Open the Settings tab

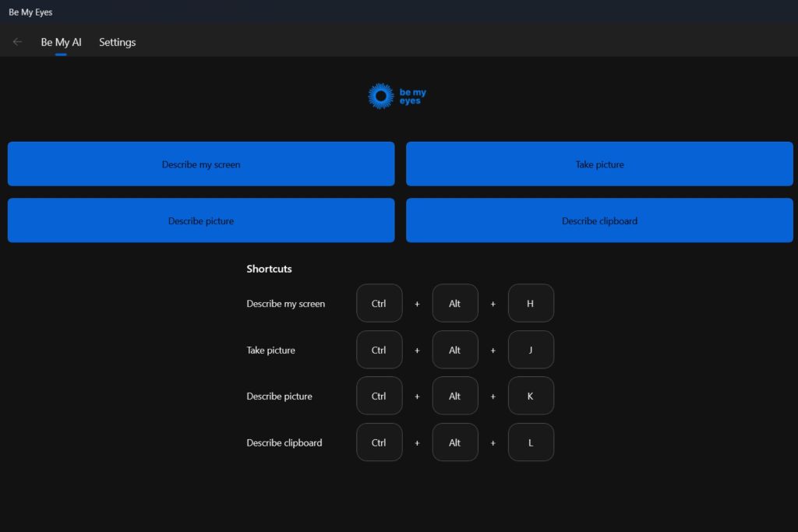(117, 42)
